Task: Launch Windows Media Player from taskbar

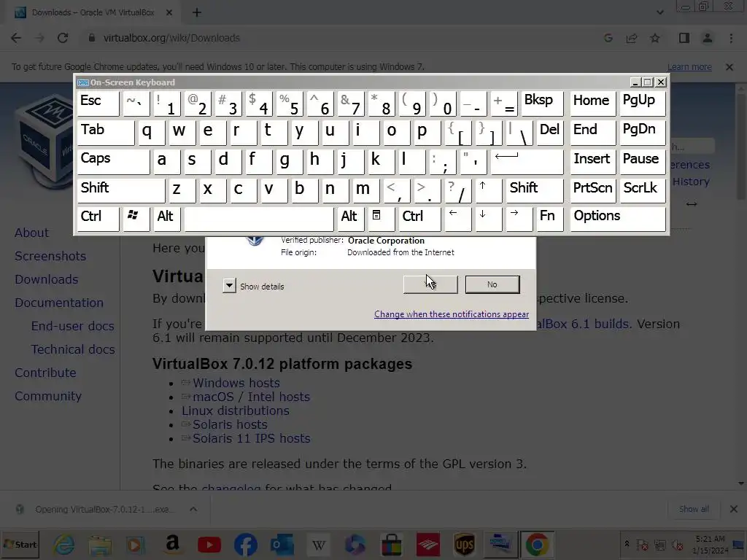Action: click(135, 545)
